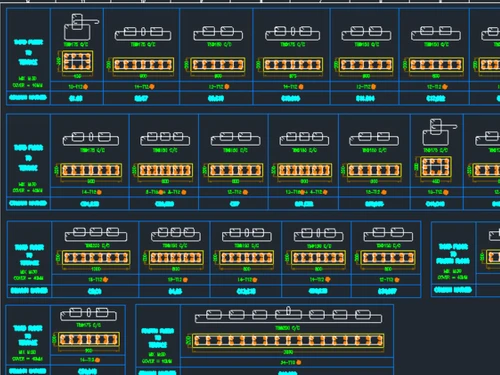Select the "2890" width dimension under longest section

288,352
